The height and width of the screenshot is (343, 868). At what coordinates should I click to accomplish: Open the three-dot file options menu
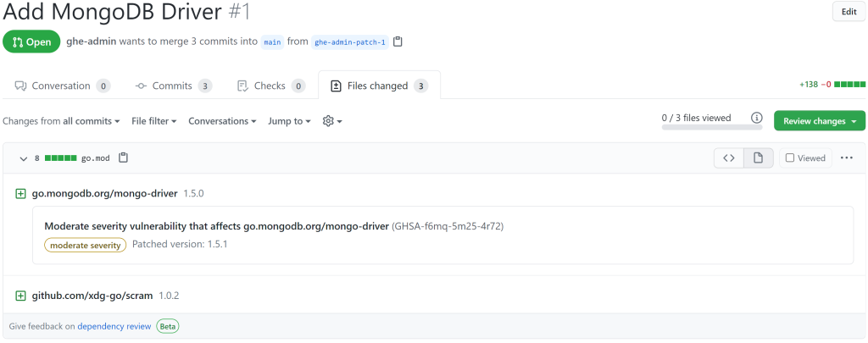point(846,158)
